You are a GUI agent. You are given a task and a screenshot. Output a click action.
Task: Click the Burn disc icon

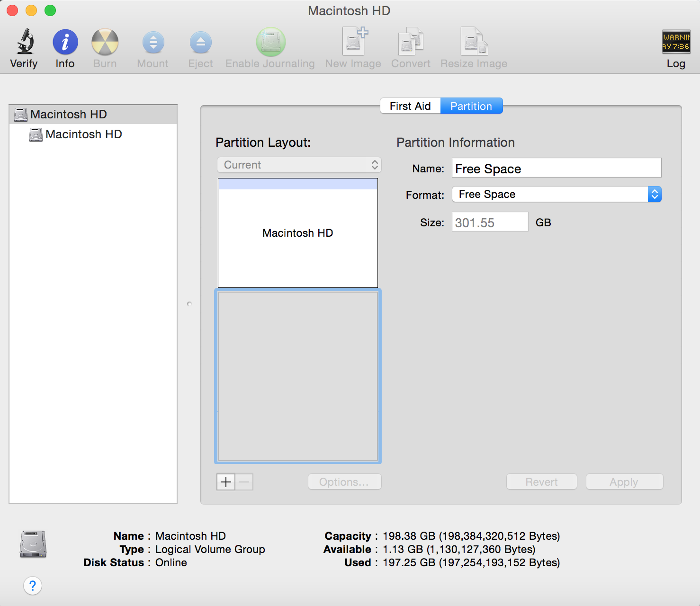[x=105, y=42]
